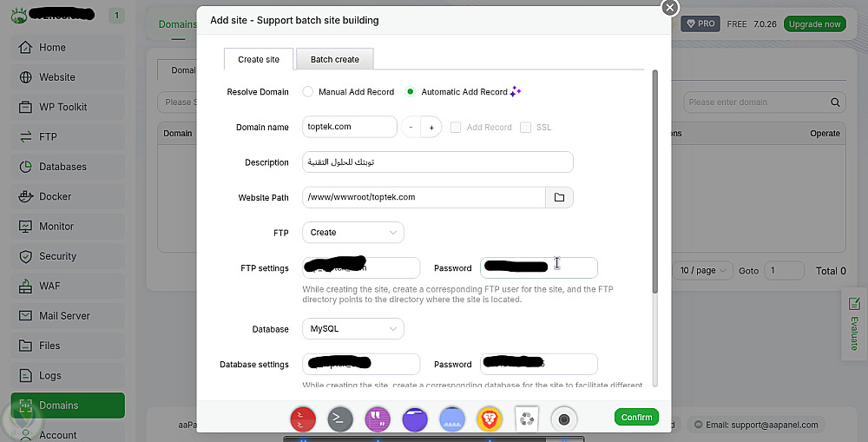
Task: Open the Security menu item
Action: [68, 256]
